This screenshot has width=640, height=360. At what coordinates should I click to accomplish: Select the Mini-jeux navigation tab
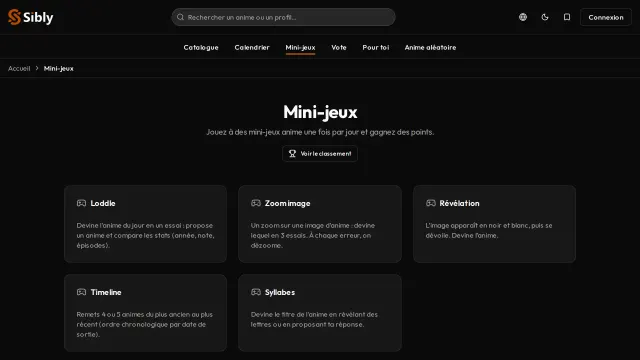(300, 47)
